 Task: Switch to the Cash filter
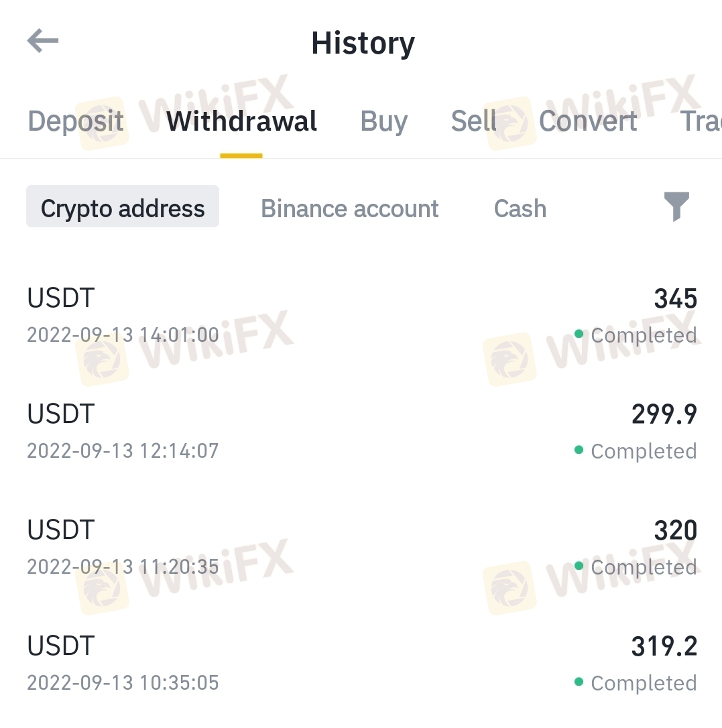pos(520,208)
